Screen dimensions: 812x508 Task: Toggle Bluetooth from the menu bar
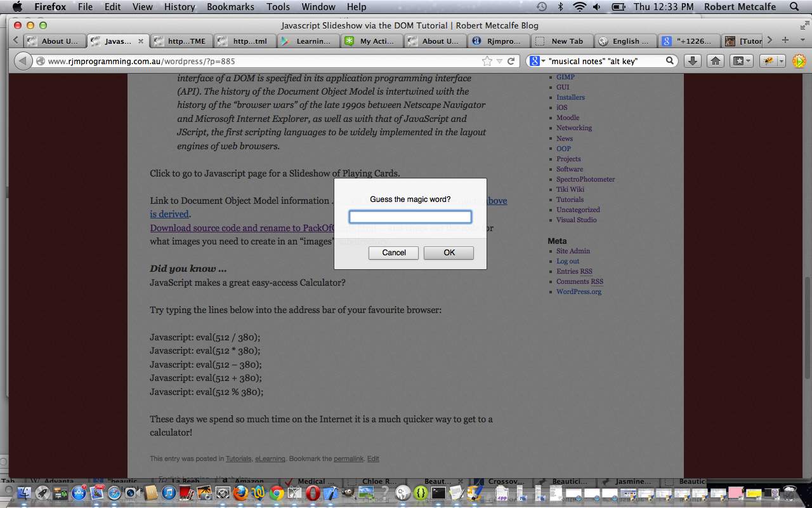[x=560, y=7]
